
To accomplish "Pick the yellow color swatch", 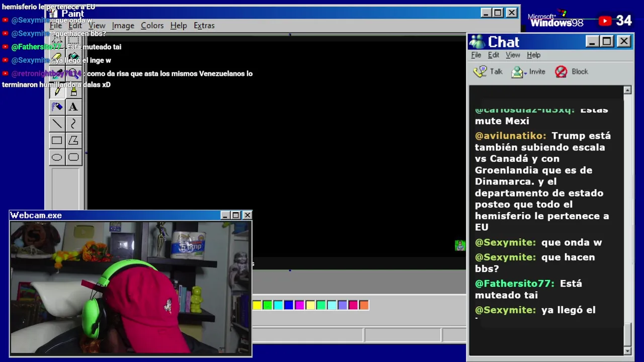I will click(x=257, y=305).
